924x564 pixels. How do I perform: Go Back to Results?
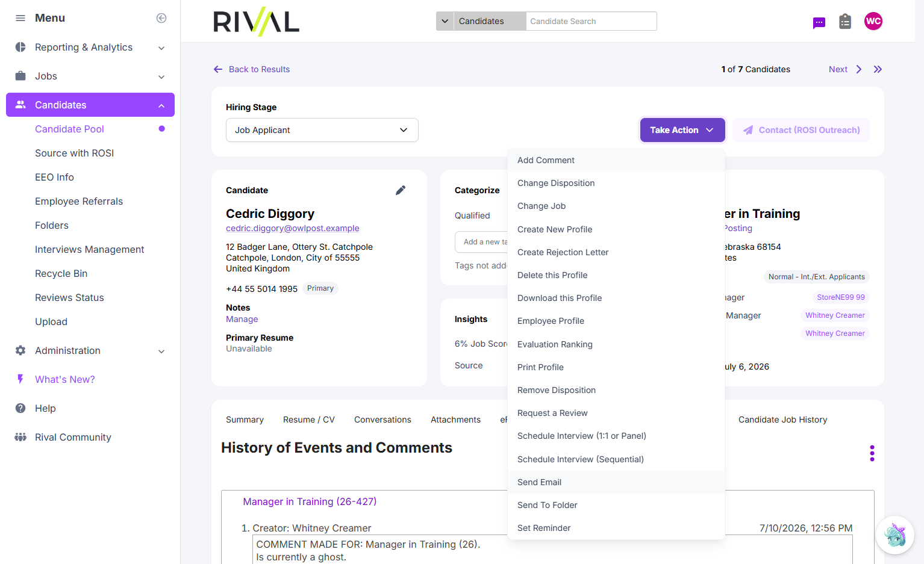252,69
